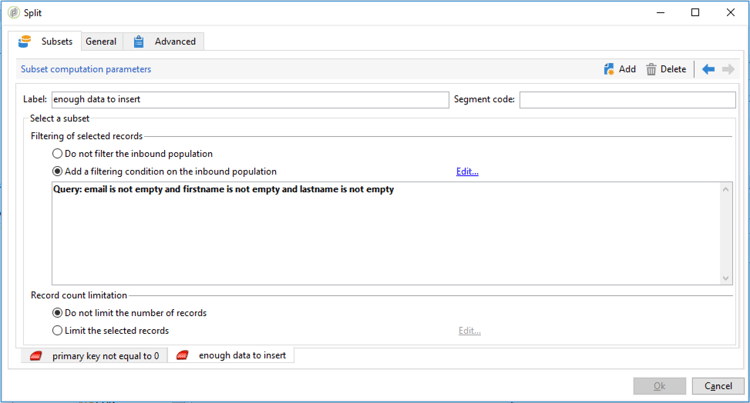The height and width of the screenshot is (403, 750).
Task: Select Do not limit the number of records
Action: (x=57, y=313)
